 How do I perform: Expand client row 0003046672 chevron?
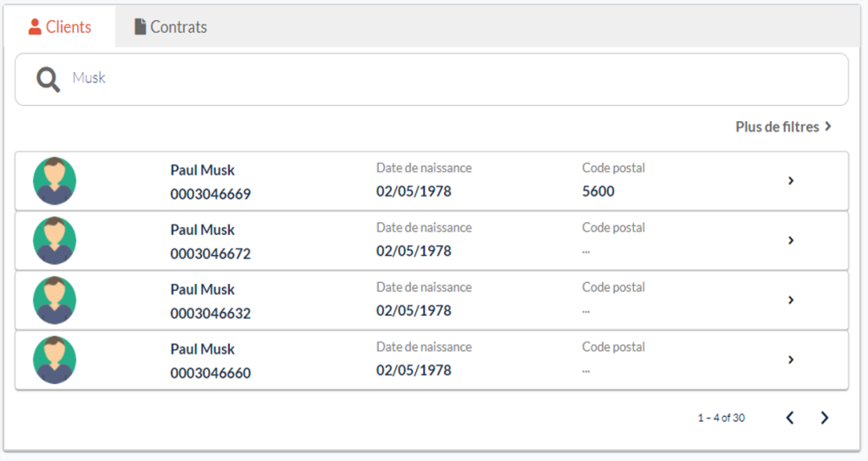(x=791, y=241)
